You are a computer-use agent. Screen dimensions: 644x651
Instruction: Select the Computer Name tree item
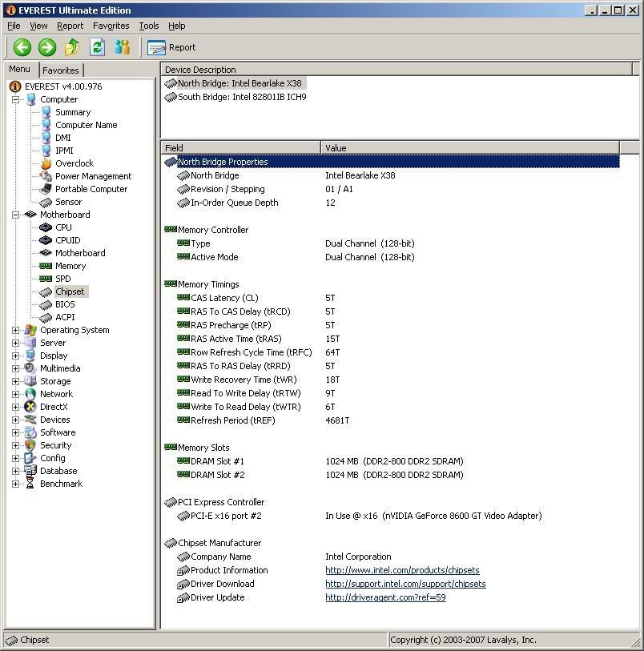(86, 125)
